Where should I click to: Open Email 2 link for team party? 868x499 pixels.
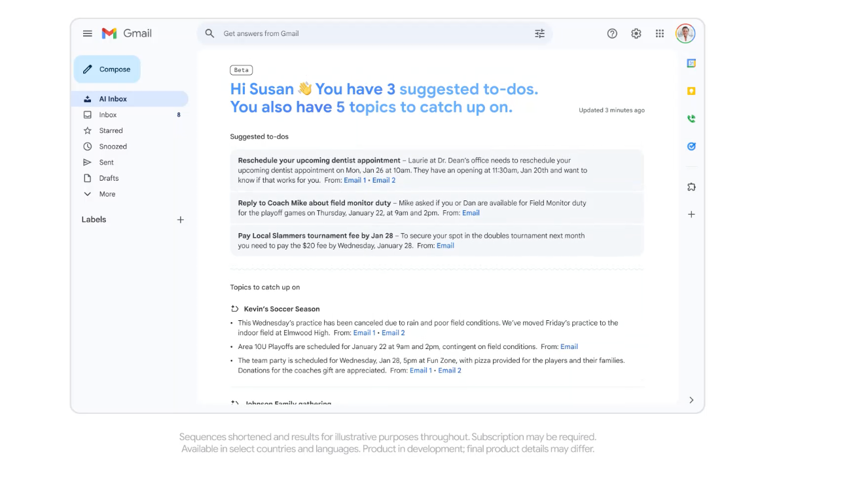(450, 371)
